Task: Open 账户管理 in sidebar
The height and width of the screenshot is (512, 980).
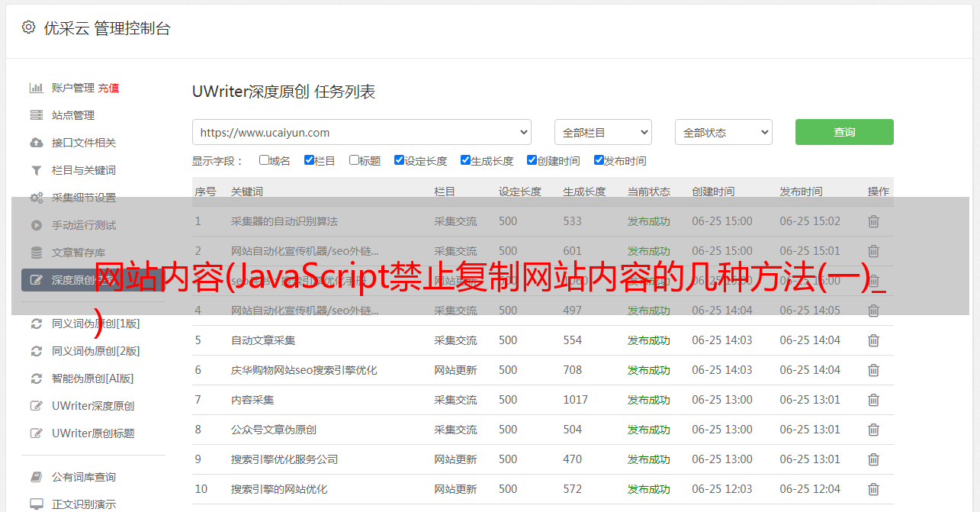Action: point(73,88)
